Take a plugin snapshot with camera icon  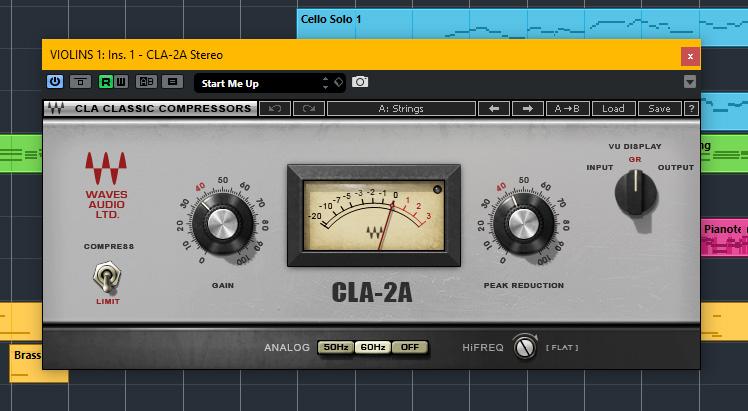[360, 82]
